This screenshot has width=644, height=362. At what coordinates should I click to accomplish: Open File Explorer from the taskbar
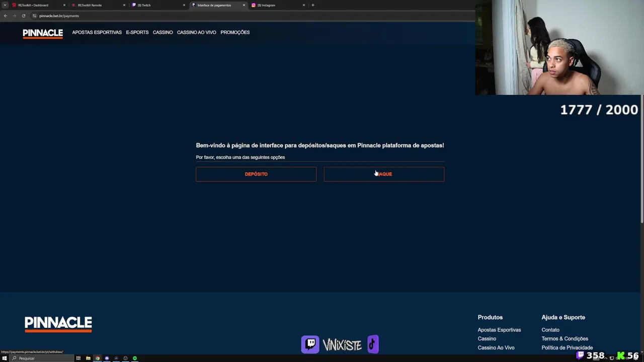pyautogui.click(x=88, y=358)
